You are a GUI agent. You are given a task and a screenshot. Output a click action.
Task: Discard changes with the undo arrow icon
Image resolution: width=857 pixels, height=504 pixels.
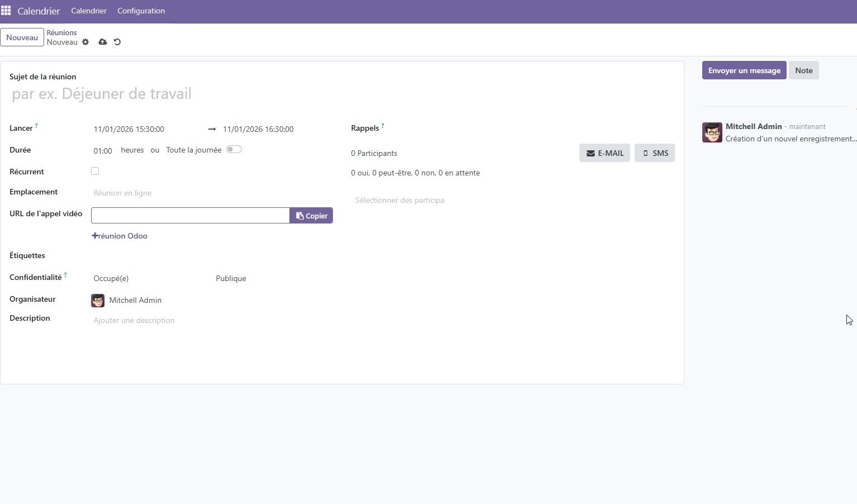click(117, 42)
